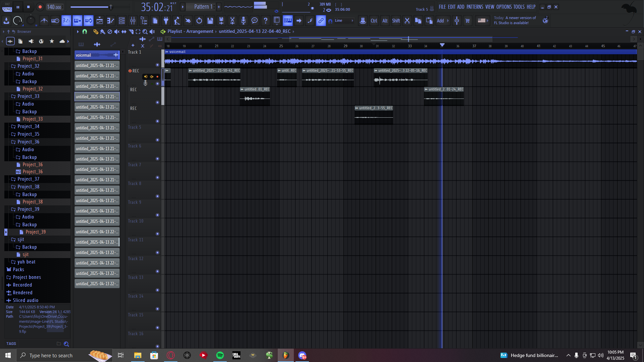Click the microphone one-click recording icon

(244, 21)
